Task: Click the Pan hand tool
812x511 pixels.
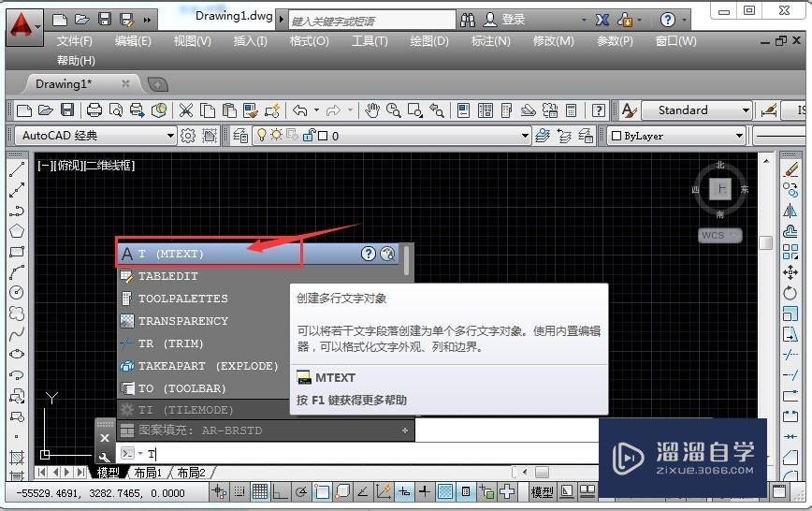Action: pos(371,109)
